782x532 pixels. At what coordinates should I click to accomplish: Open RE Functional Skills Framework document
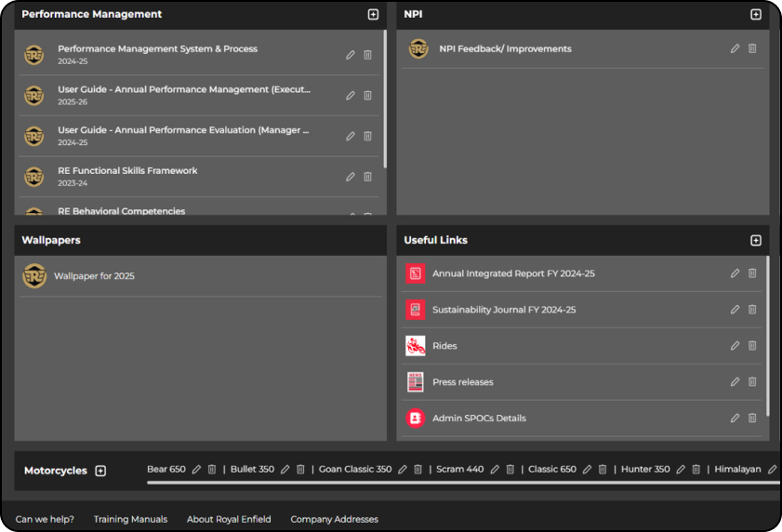point(127,171)
